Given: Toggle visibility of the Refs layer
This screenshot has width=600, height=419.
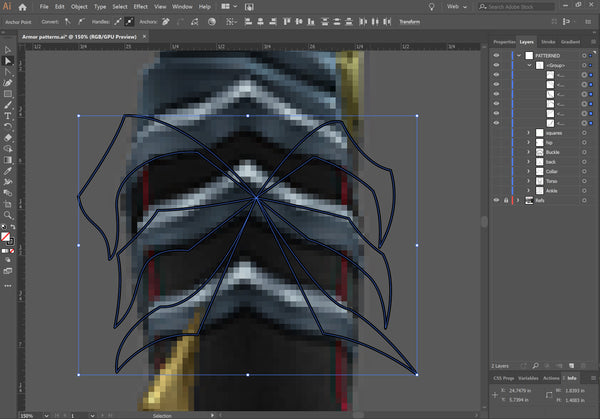Looking at the screenshot, I should click(x=496, y=200).
